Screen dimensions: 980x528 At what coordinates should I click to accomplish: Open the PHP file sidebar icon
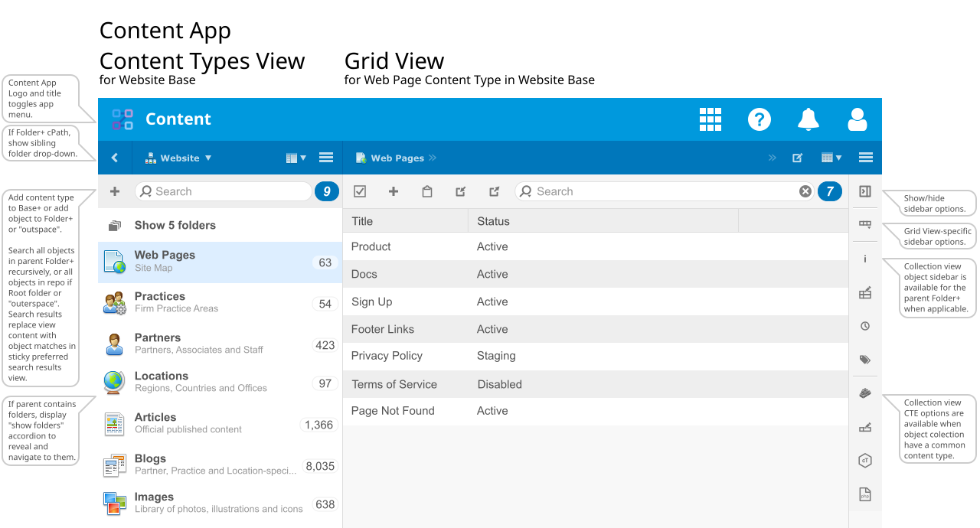click(865, 494)
